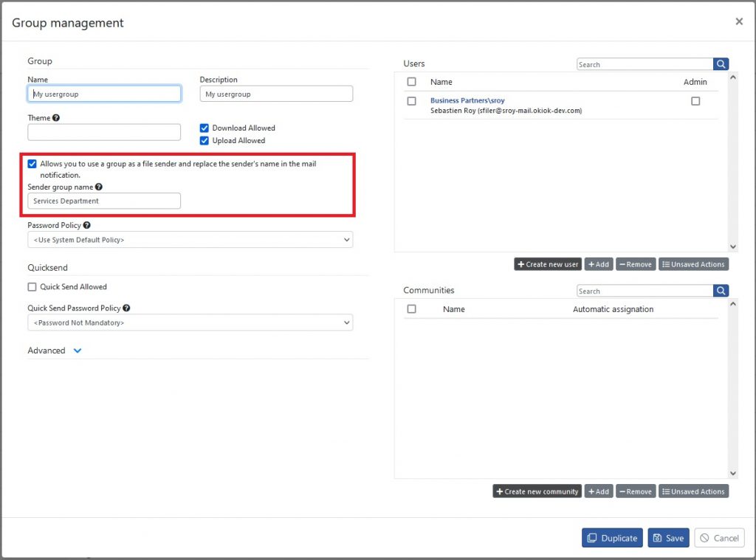756x560 pixels.
Task: Click the Users search magnifier icon
Action: (x=721, y=64)
